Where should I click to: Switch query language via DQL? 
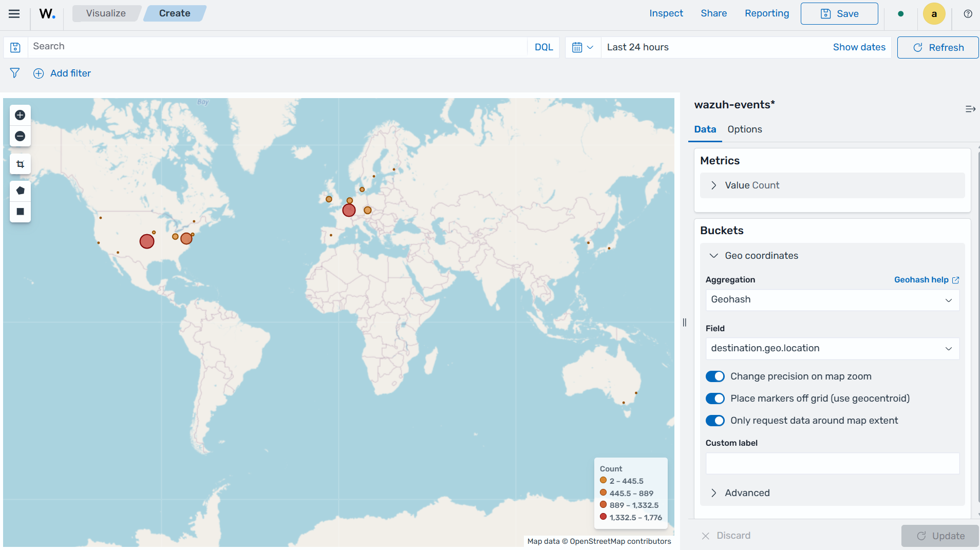pos(543,47)
